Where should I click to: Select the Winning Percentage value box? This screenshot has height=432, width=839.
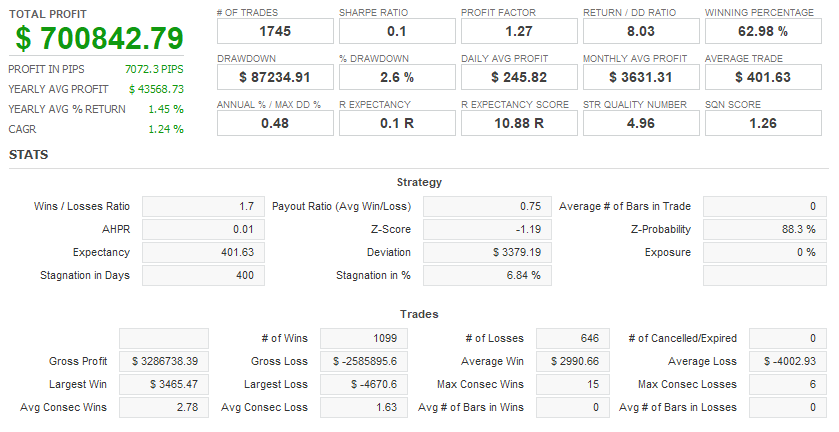pos(763,32)
